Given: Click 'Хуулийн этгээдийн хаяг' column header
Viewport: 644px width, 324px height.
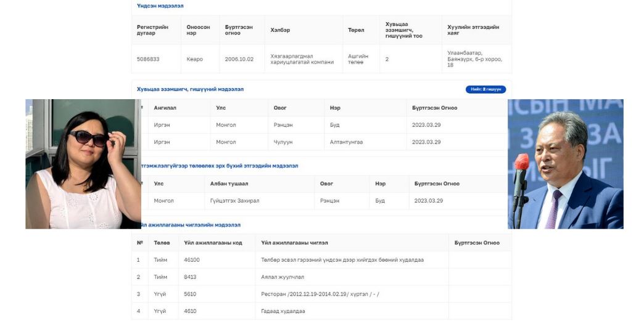Looking at the screenshot, I should pos(473,30).
